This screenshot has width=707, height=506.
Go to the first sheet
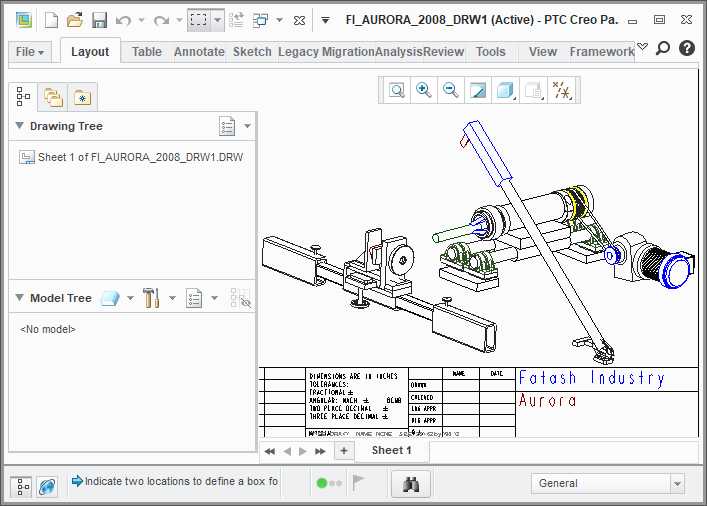pyautogui.click(x=270, y=451)
